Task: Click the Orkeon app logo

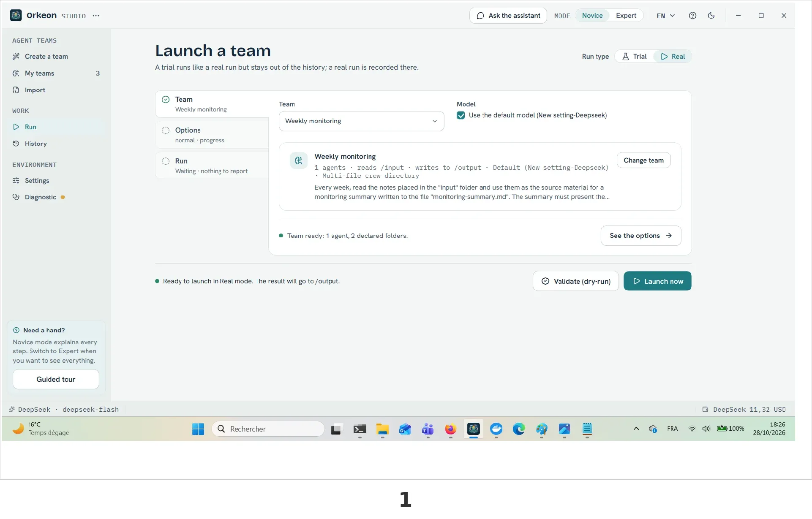Action: click(16, 16)
